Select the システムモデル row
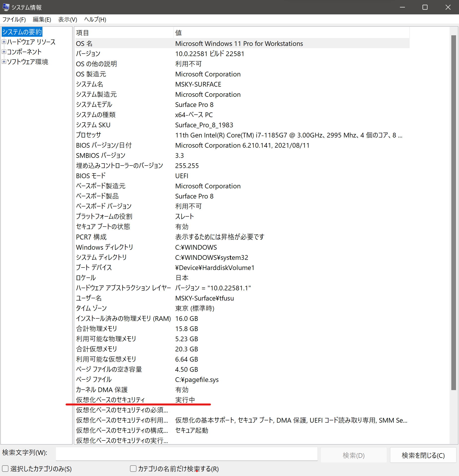459x476 pixels. 242,104
